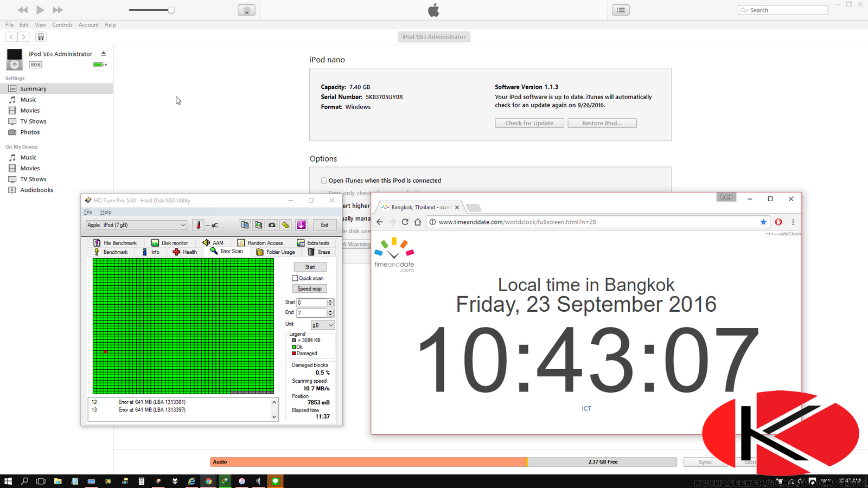Click the options gear-chain icon in HD Tune
868x488 pixels.
[x=286, y=225]
